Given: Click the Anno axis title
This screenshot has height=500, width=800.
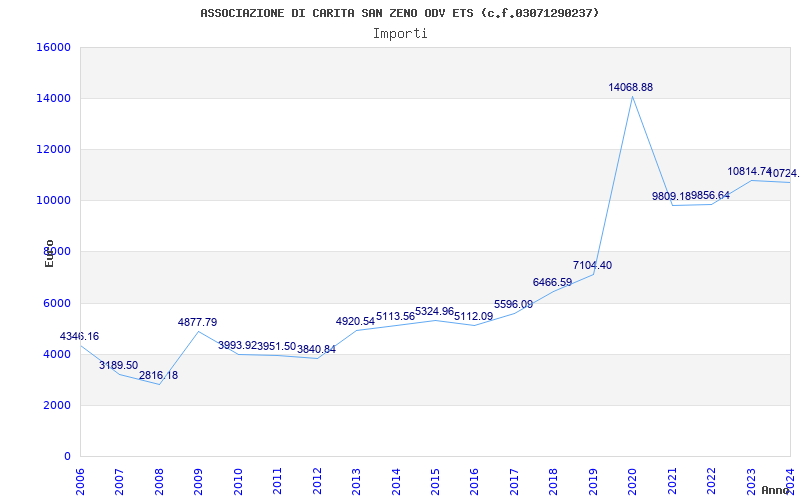Looking at the screenshot, I should tap(774, 490).
